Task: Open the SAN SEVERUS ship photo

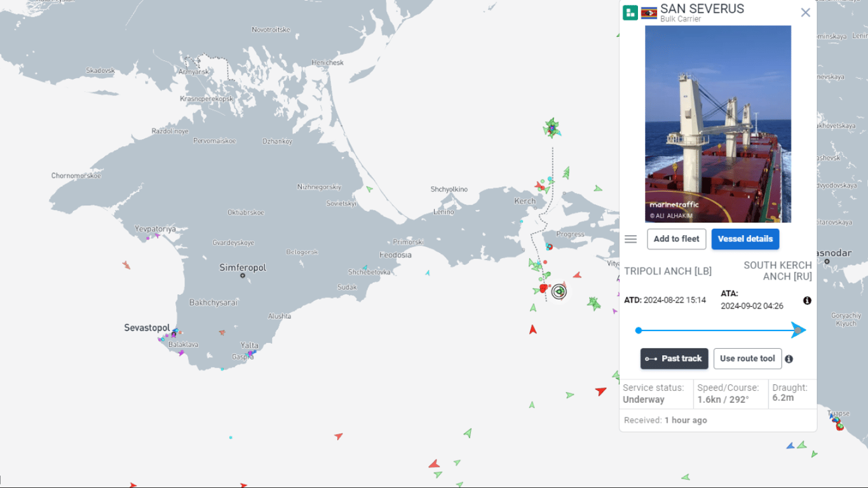Action: (718, 124)
